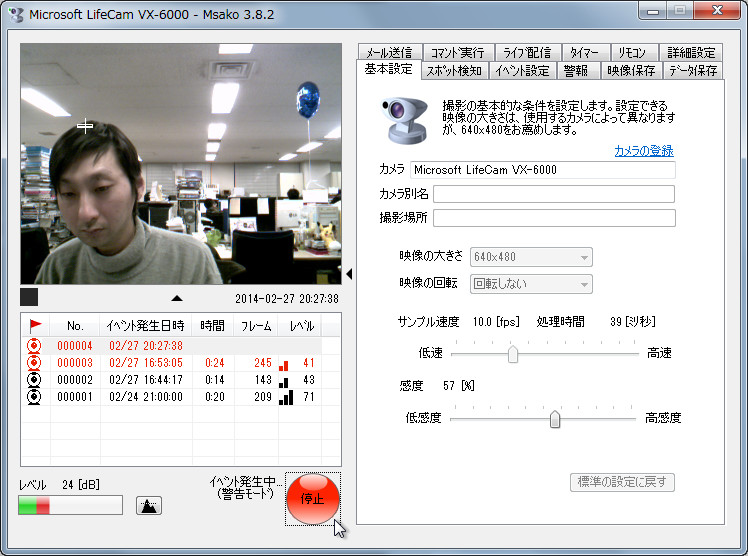The width and height of the screenshot is (748, 556).
Task: Select the camera icon of event 000002
Action: click(34, 380)
